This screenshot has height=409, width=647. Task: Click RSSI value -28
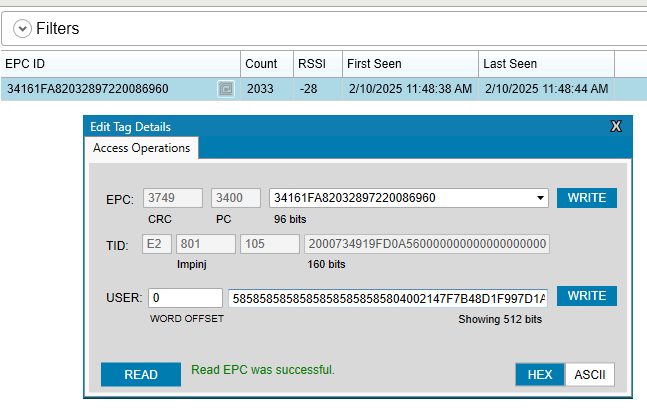coord(309,89)
